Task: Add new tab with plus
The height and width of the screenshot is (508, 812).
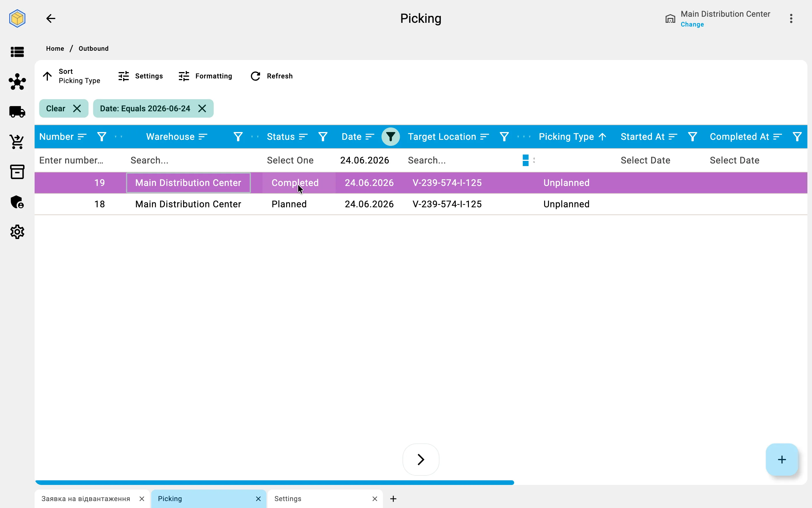Action: (x=393, y=498)
